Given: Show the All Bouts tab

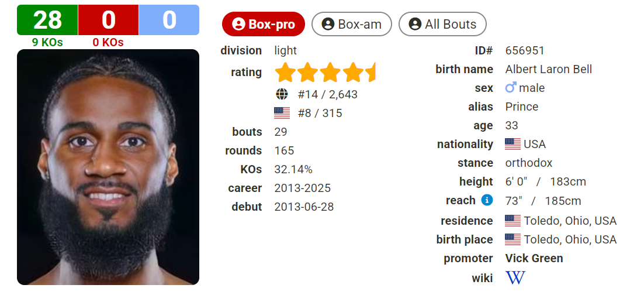Looking at the screenshot, I should pos(442,24).
